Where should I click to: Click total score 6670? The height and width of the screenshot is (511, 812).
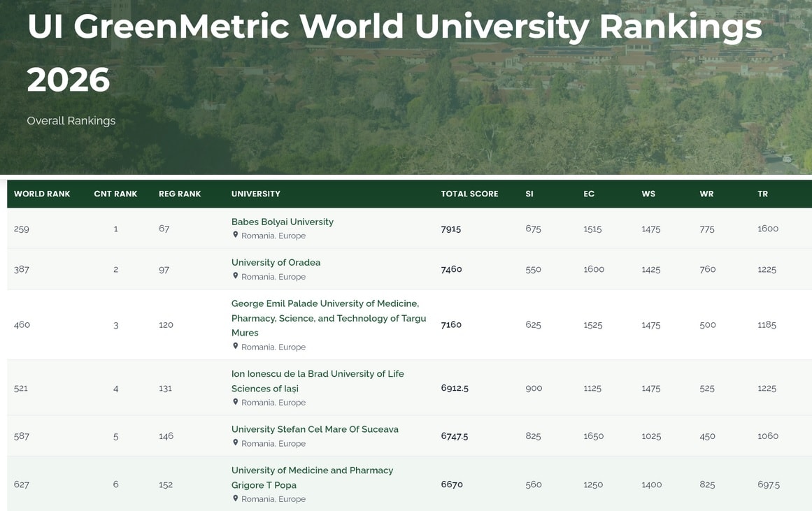click(452, 484)
